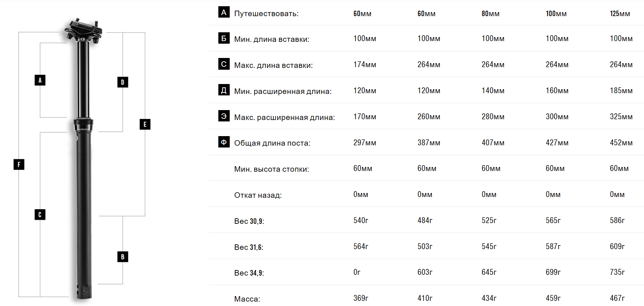Click the Откат назад row label
Viewport: 644px width, 306px height.
[x=258, y=195]
